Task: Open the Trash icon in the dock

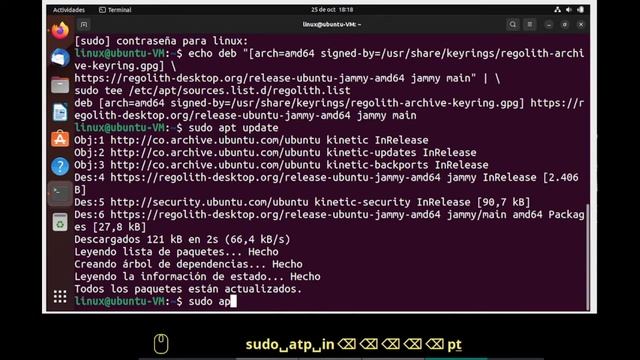Action: pyautogui.click(x=60, y=222)
